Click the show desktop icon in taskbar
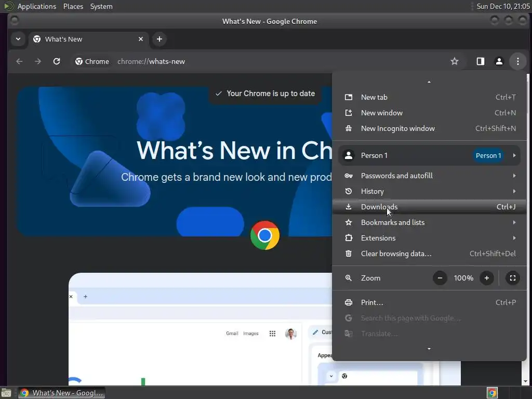 (x=6, y=393)
